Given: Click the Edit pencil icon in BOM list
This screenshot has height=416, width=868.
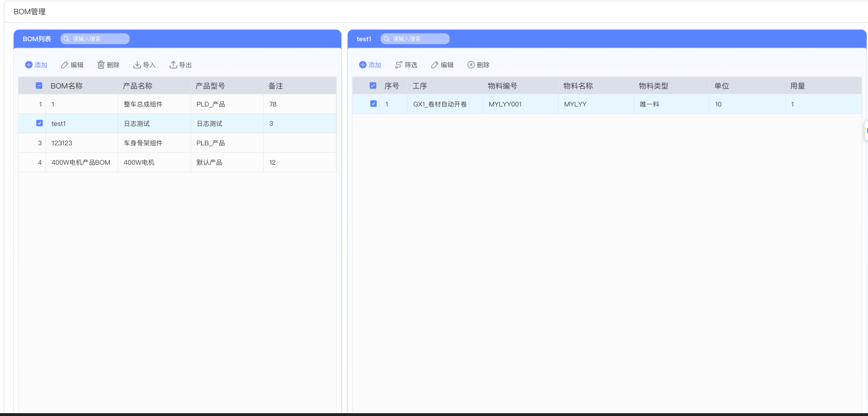Looking at the screenshot, I should pos(65,65).
